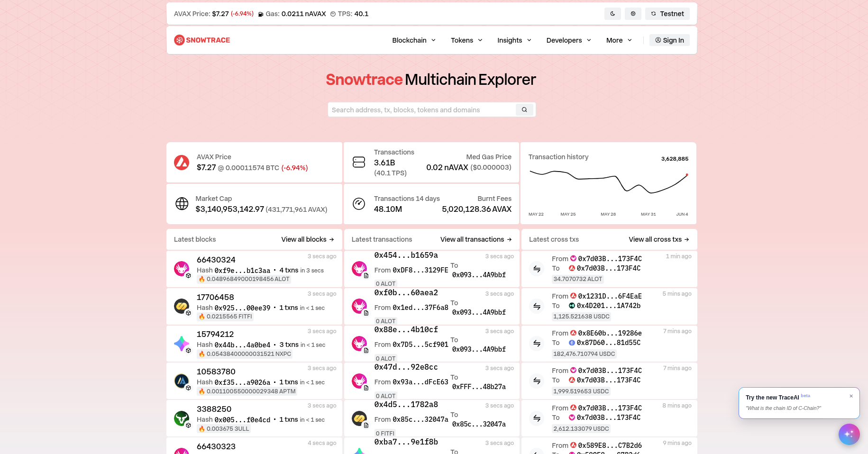Open block 3388250
868x454 pixels.
click(214, 409)
